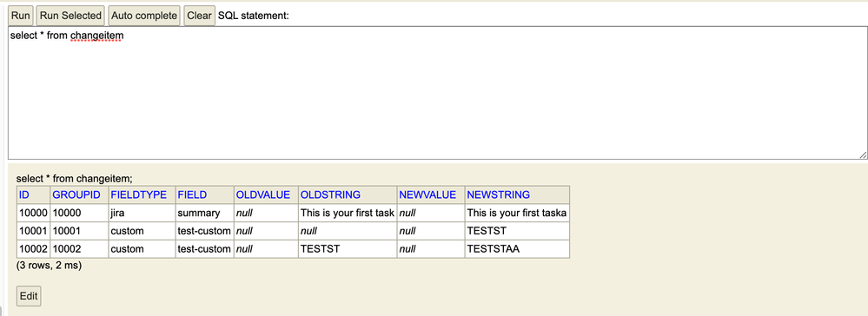868x316 pixels.
Task: Sort by the NEWSTRING column header
Action: [x=499, y=194]
